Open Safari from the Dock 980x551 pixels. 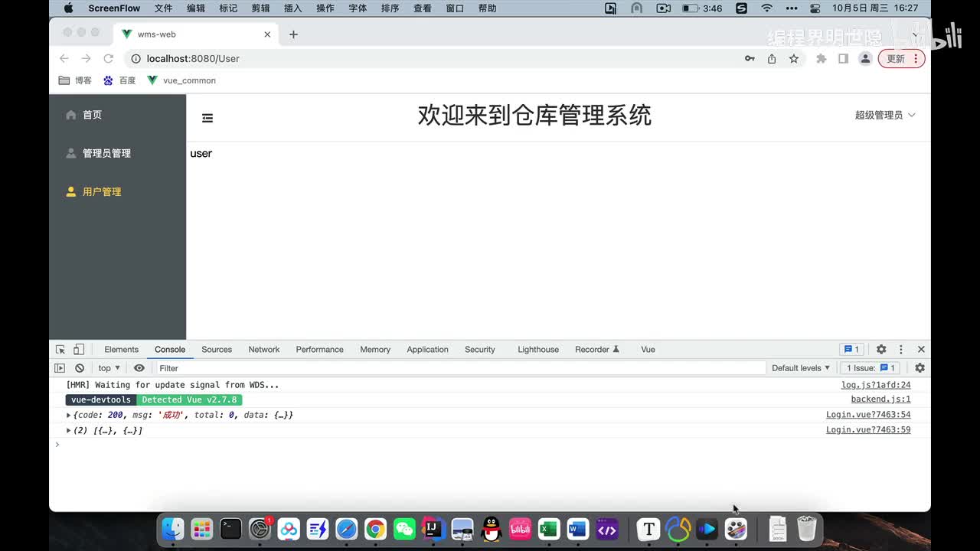click(x=346, y=529)
